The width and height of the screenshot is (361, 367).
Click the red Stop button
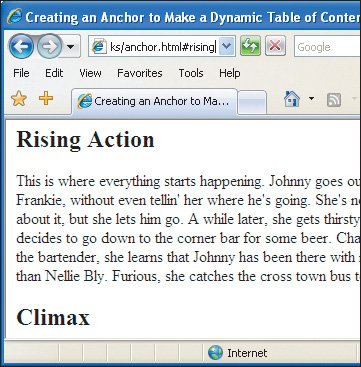[x=275, y=47]
